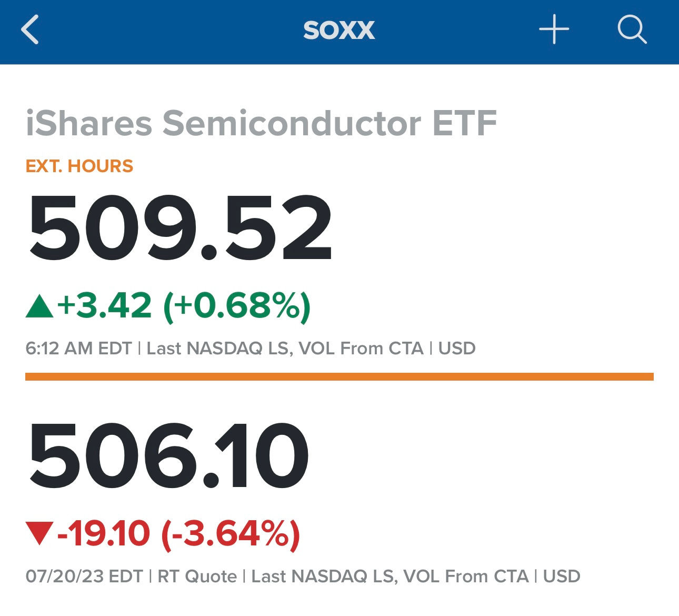Tap the orange EXT. HOURS label
This screenshot has width=679, height=616.
point(79,166)
